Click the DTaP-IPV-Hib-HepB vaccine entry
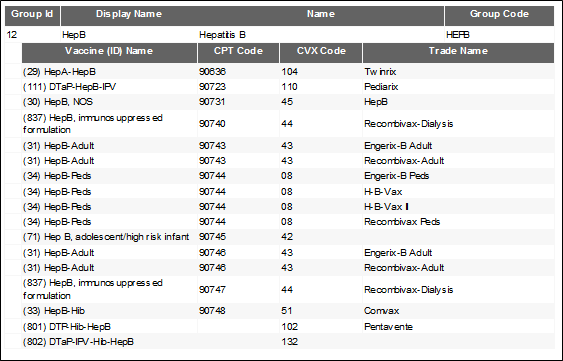This screenshot has width=563, height=361. coord(78,342)
